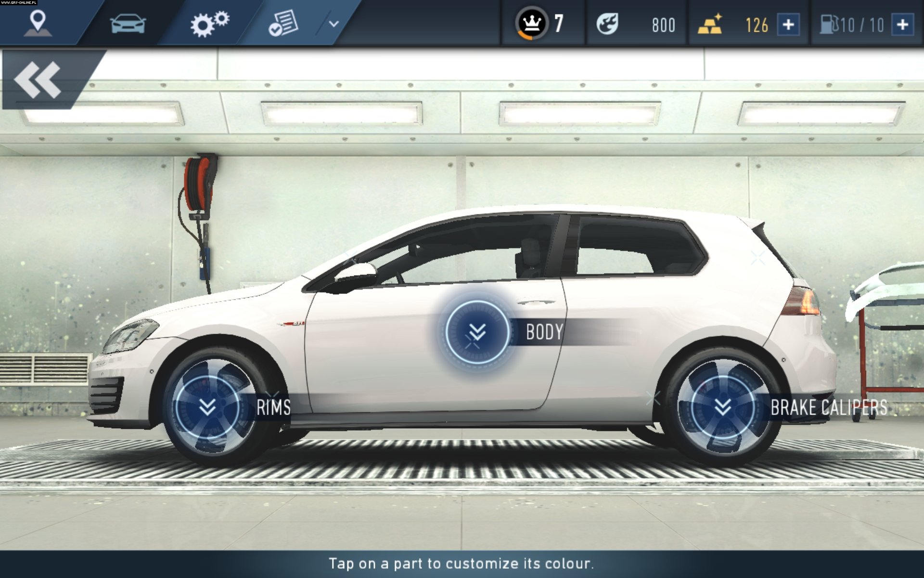Open the checklist missions tab
The height and width of the screenshot is (578, 924).
pos(283,23)
